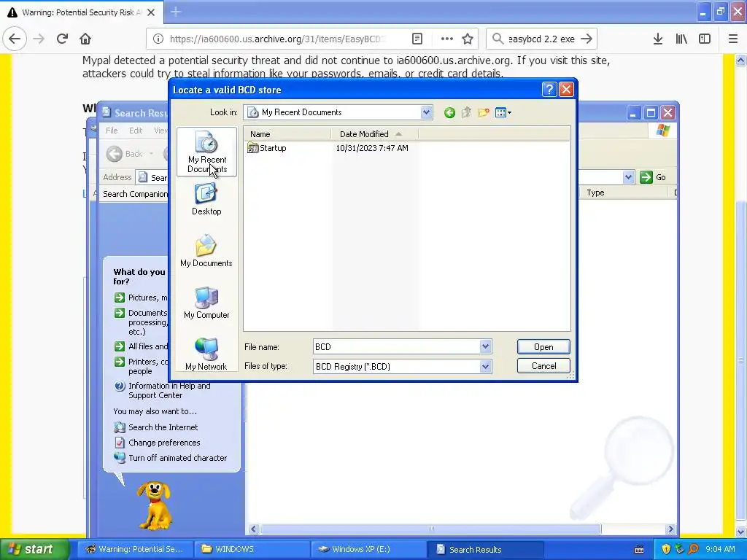Open browser Downloads panel
This screenshot has width=747, height=560.
pos(658,39)
